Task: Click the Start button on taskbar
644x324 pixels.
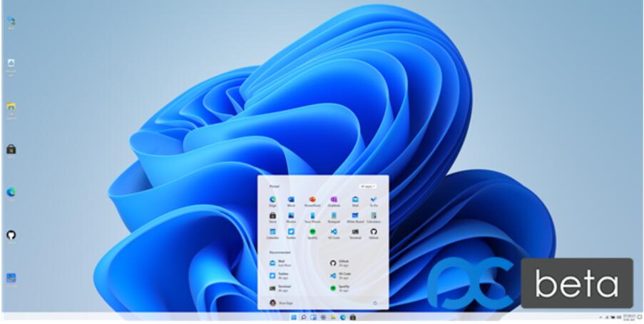Action: pos(294,318)
